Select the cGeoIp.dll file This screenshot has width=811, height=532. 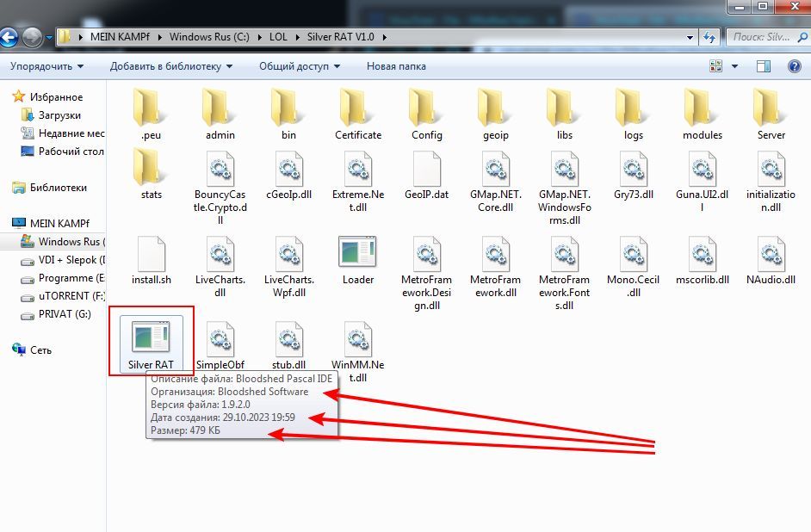click(x=288, y=176)
